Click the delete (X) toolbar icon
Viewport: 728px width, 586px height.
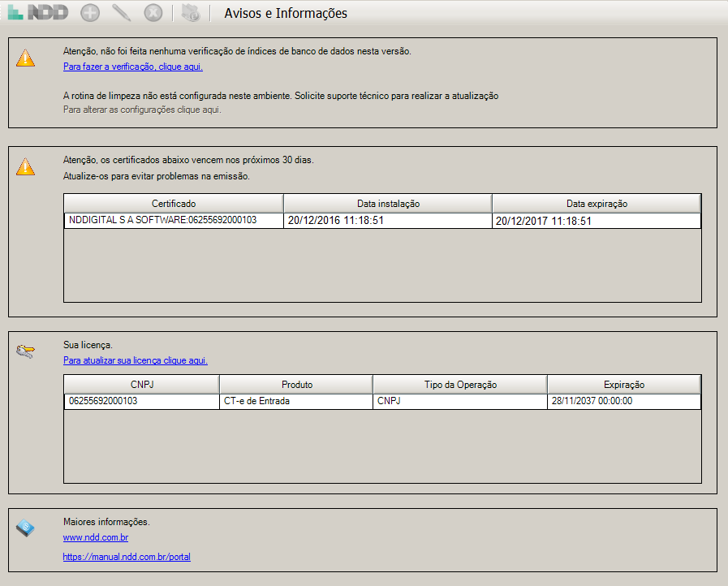153,13
